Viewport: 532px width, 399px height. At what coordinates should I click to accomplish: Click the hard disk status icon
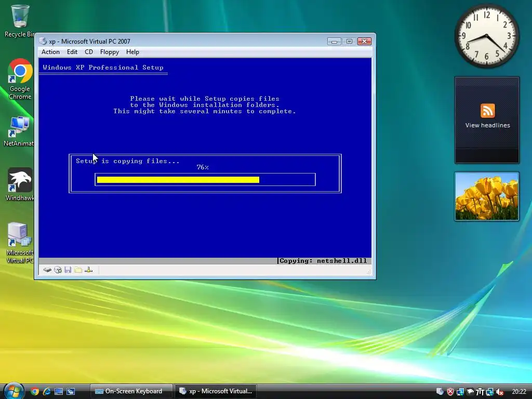click(x=47, y=270)
